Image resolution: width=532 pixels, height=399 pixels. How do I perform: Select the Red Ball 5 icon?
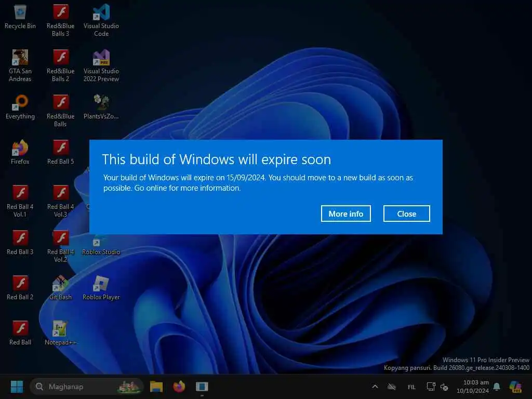click(x=60, y=152)
